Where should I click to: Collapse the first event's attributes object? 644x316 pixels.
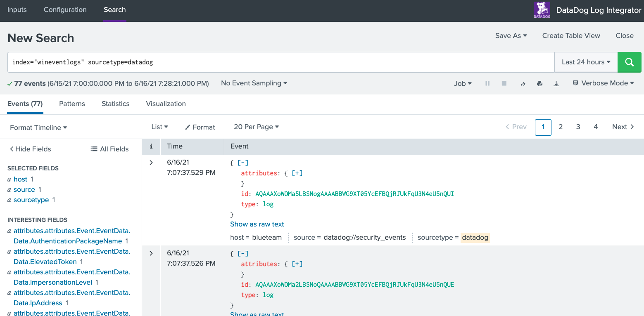coord(243,163)
